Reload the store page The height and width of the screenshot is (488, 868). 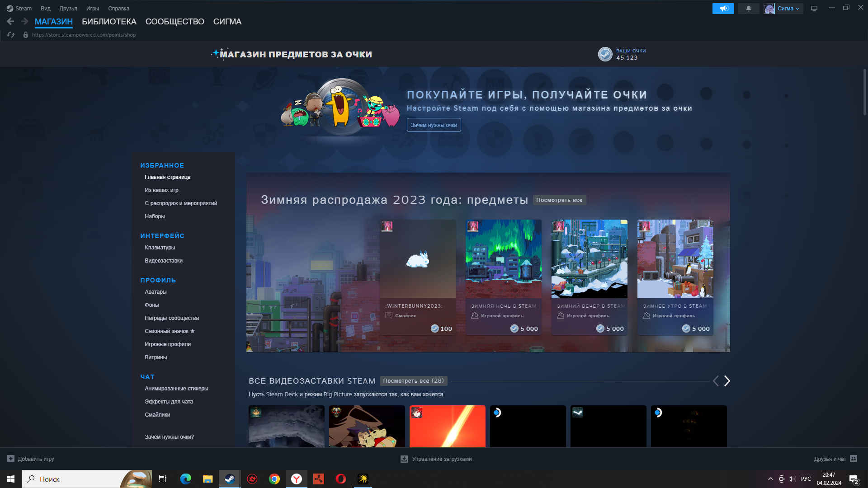click(x=11, y=35)
